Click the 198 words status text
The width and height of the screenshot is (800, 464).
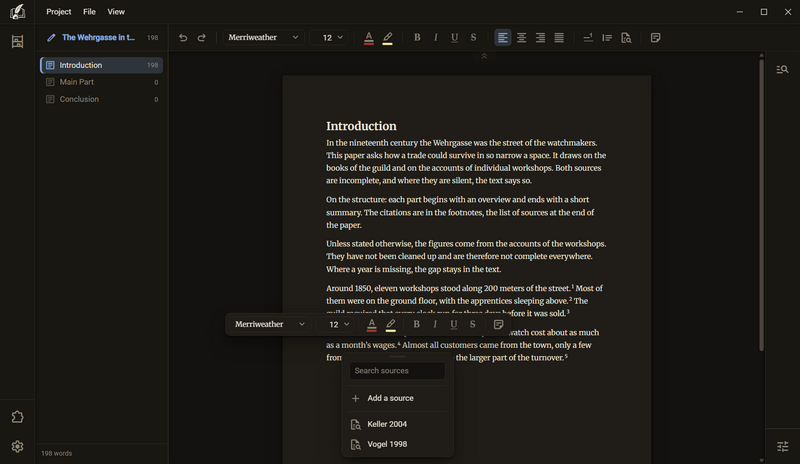pyautogui.click(x=57, y=453)
